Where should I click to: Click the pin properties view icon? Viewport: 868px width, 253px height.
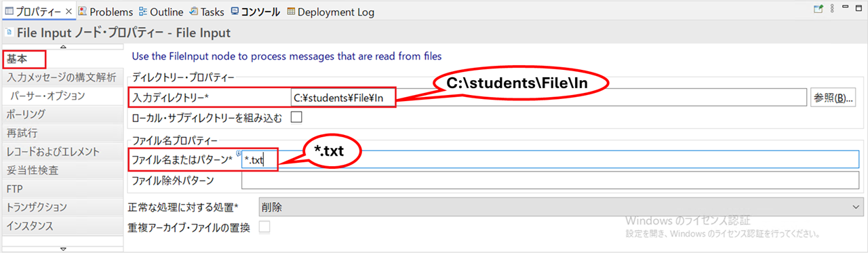tap(818, 9)
